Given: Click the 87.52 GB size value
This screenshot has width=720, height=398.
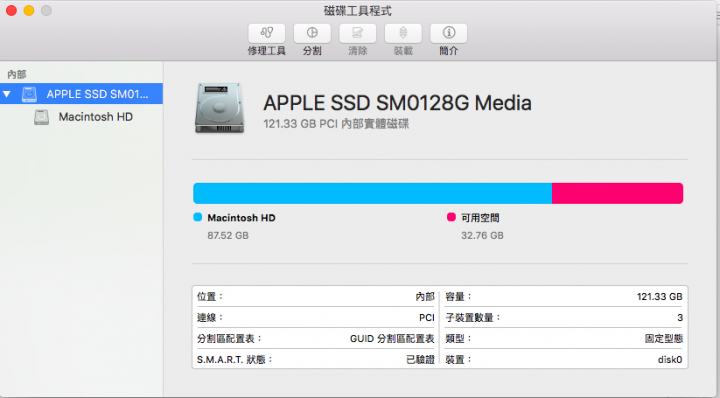Looking at the screenshot, I should click(228, 235).
